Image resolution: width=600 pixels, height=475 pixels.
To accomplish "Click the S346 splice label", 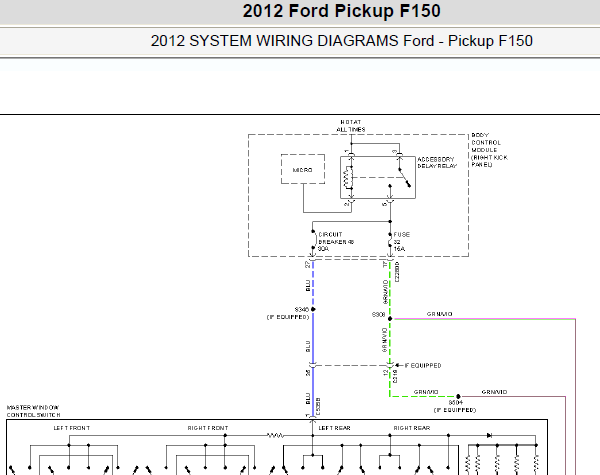I will click(x=302, y=309).
